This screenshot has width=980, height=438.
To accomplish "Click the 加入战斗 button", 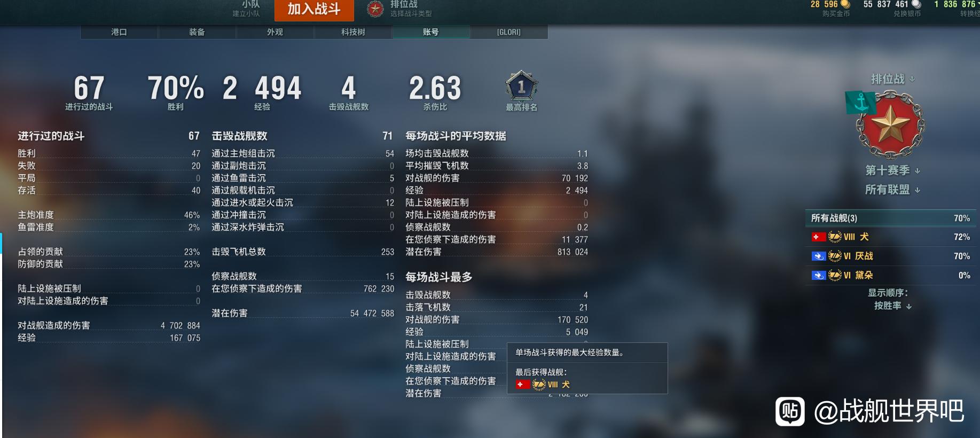I will point(314,10).
